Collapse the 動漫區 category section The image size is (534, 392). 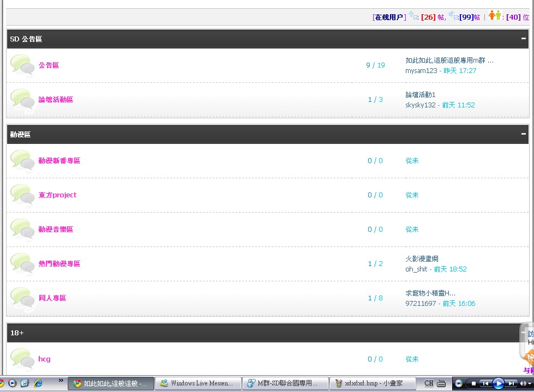(524, 134)
